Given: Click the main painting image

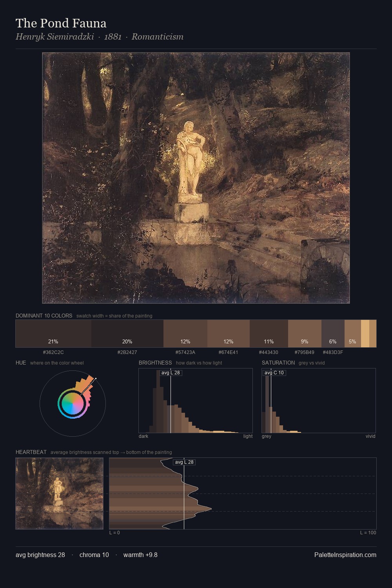Looking at the screenshot, I should (196, 178).
